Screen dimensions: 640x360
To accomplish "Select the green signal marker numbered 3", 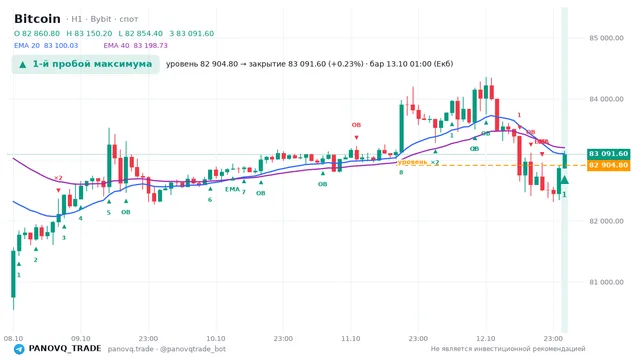I will click(x=64, y=238).
